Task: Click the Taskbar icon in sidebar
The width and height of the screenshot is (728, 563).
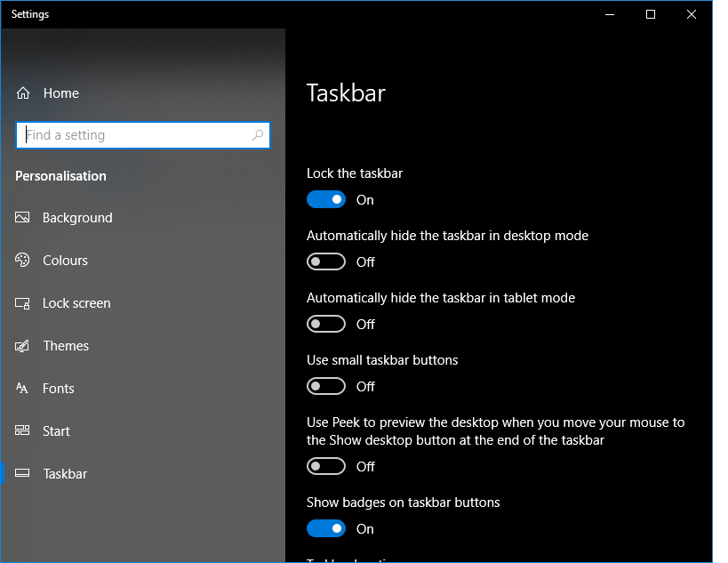Action: pos(23,474)
